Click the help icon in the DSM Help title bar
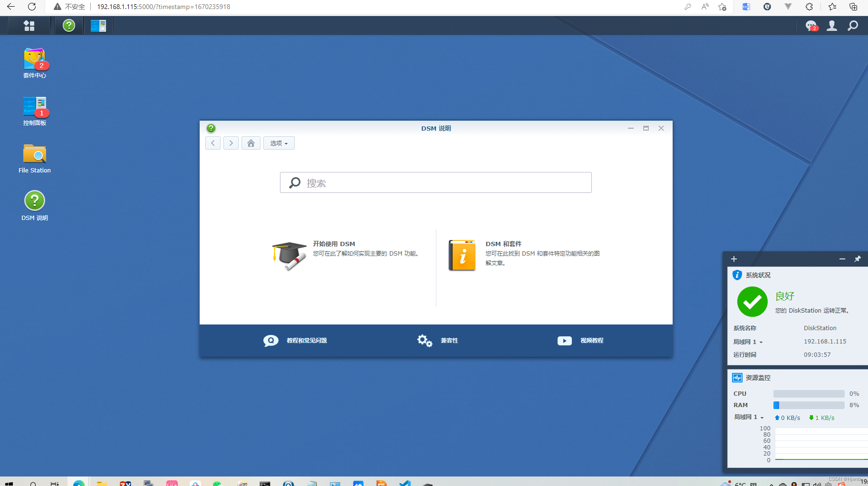Image resolution: width=868 pixels, height=486 pixels. [x=211, y=128]
